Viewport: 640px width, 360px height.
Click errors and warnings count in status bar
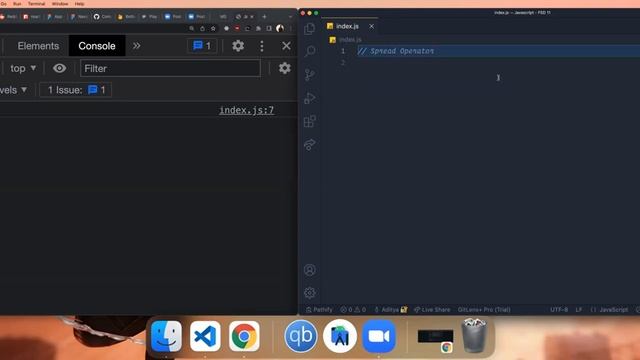(x=353, y=310)
